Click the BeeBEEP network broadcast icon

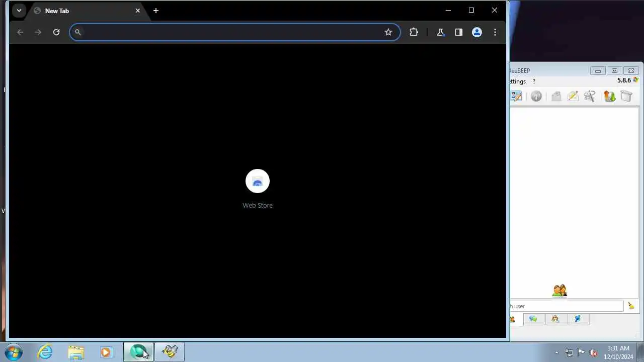[x=536, y=96]
